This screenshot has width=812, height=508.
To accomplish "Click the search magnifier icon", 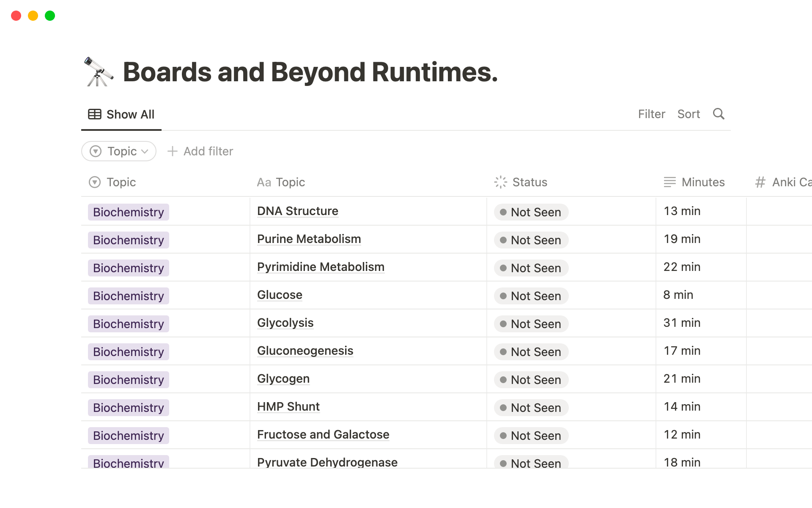I will [x=719, y=114].
